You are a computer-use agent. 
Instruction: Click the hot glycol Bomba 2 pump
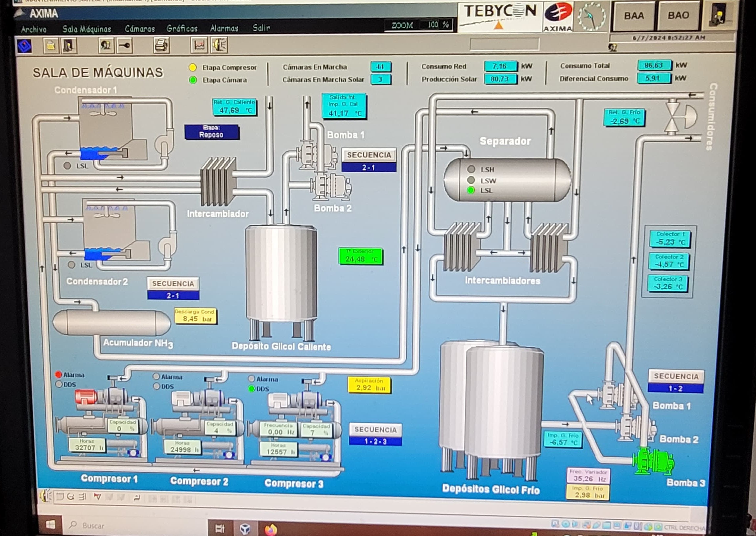coord(331,187)
